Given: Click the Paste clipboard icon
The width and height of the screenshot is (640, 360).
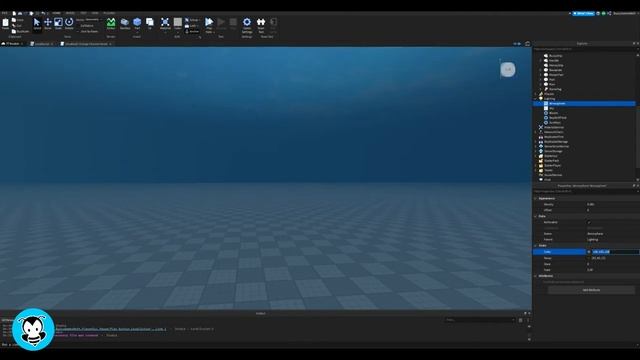Looking at the screenshot, I should point(5,23).
